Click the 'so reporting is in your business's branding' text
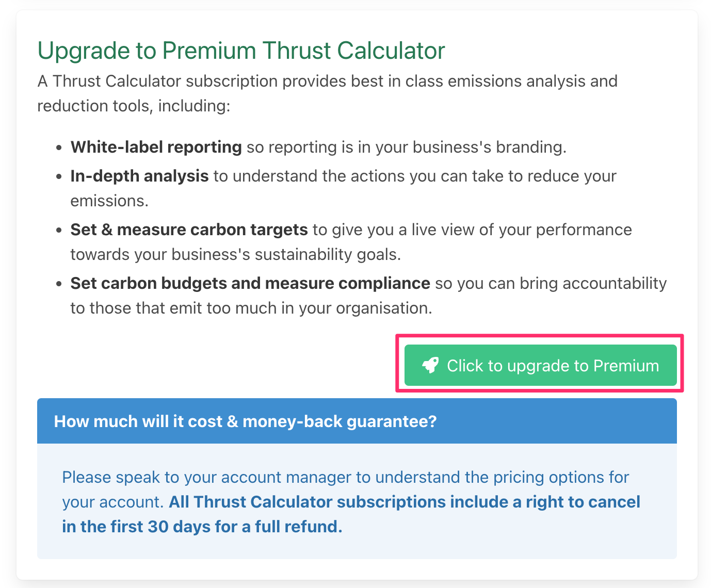The image size is (711, 588). 406,147
